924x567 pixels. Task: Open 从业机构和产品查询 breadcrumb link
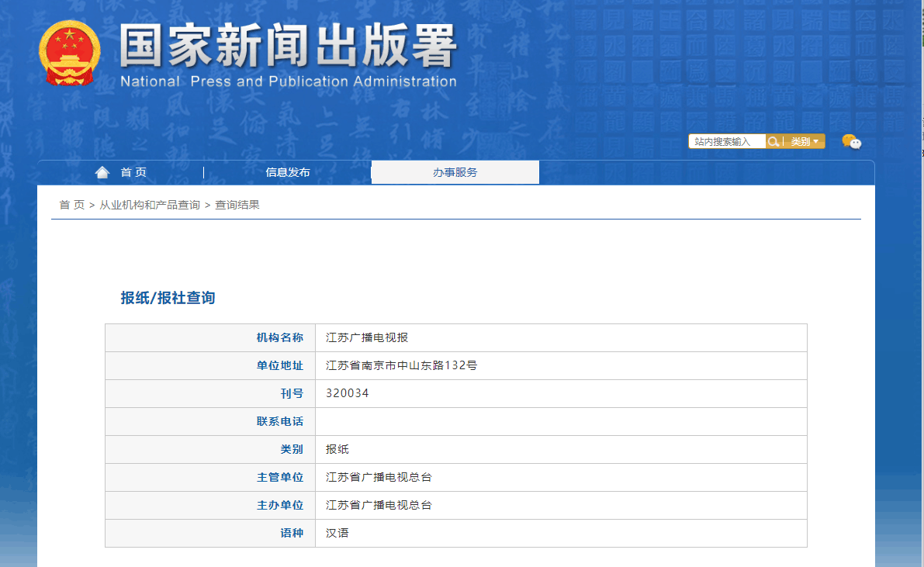(150, 205)
